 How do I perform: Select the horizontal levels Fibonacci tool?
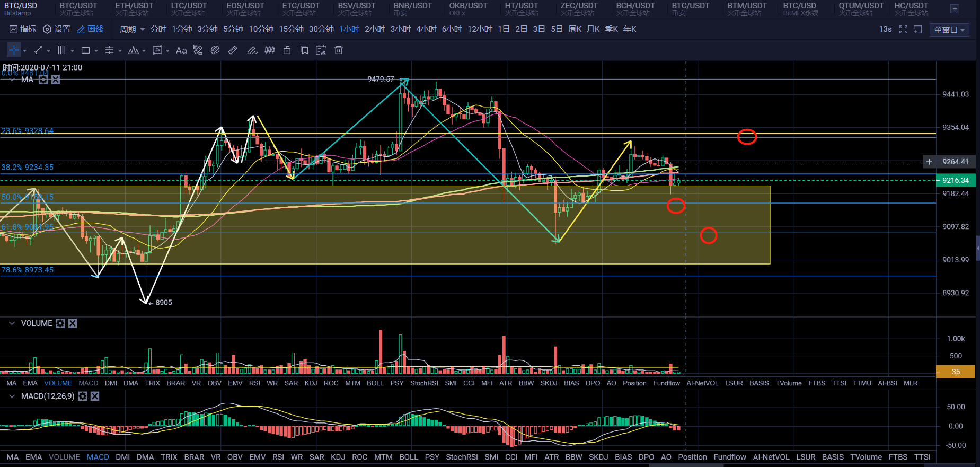coord(109,50)
